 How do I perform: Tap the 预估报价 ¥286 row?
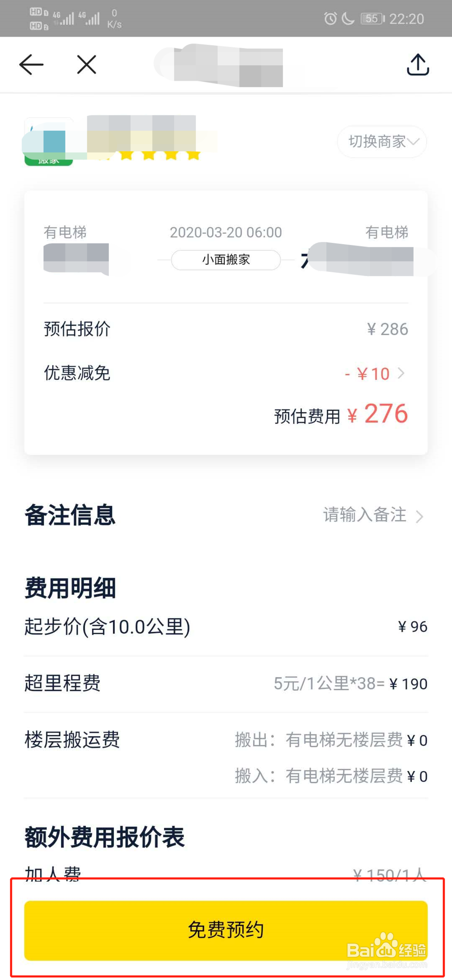coord(226,329)
